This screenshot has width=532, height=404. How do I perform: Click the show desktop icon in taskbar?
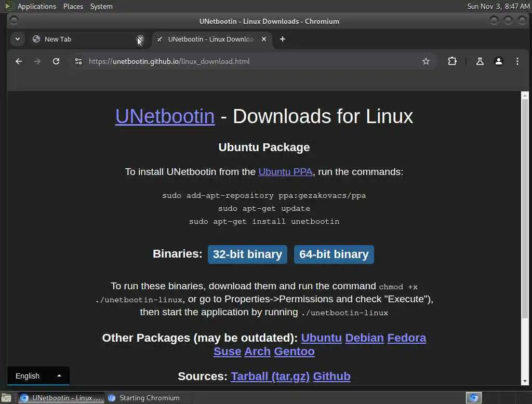tap(6, 398)
